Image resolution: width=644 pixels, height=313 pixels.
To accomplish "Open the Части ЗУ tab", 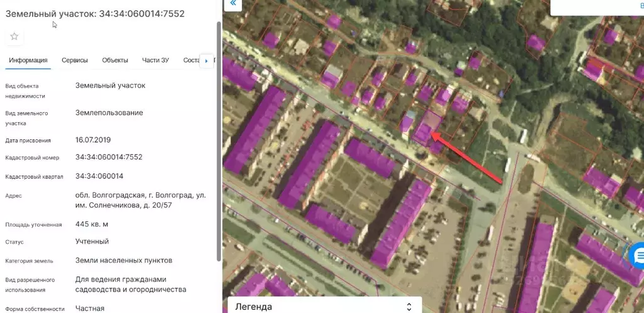I will pos(155,60).
